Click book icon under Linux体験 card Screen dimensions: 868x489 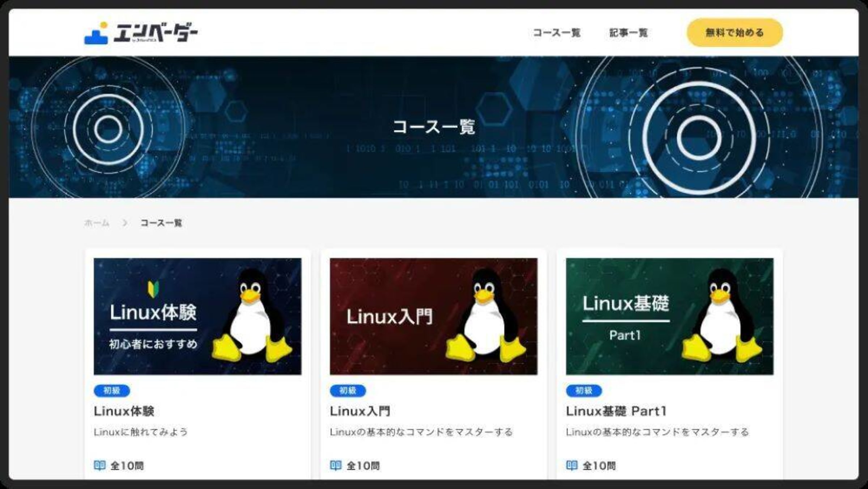(x=99, y=465)
